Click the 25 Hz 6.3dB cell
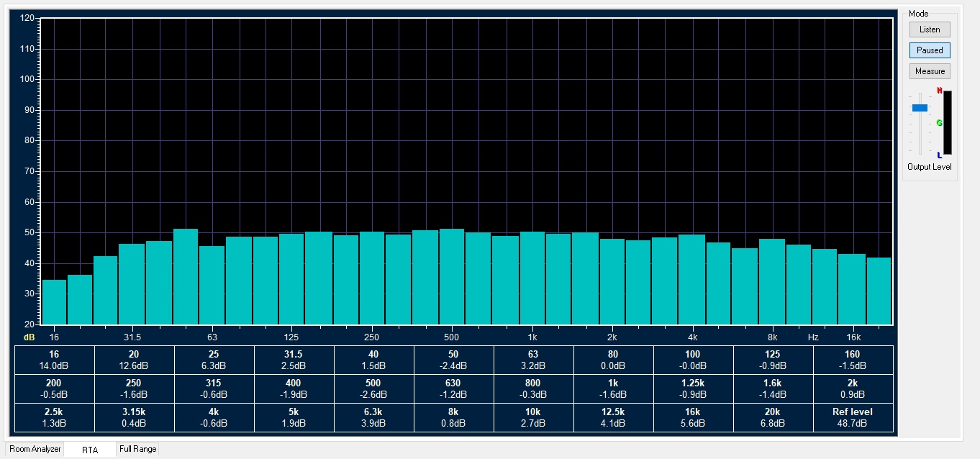Viewport: 980px width, 459px height. coord(214,360)
